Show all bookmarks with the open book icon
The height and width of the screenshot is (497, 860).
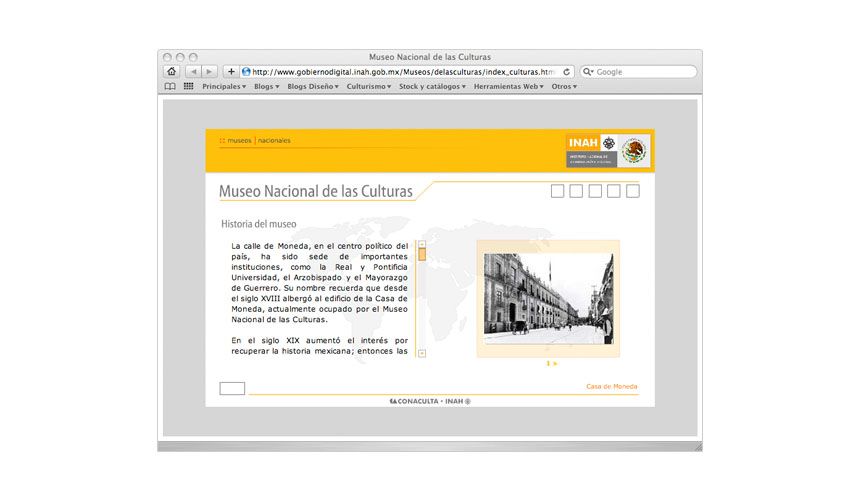(x=170, y=87)
